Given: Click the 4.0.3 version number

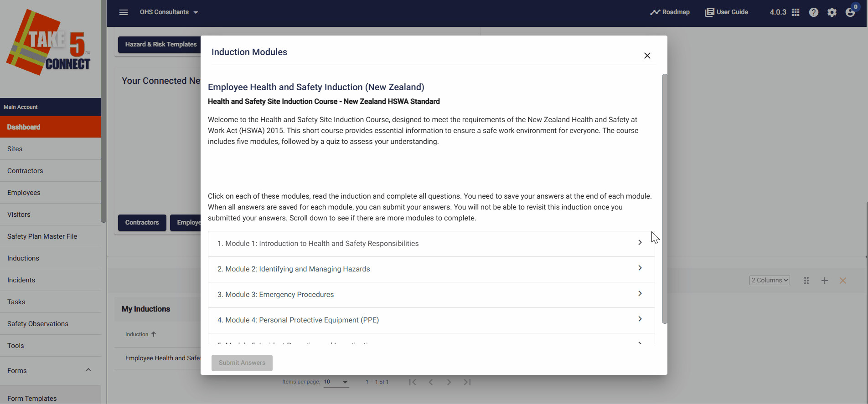Looking at the screenshot, I should 778,12.
